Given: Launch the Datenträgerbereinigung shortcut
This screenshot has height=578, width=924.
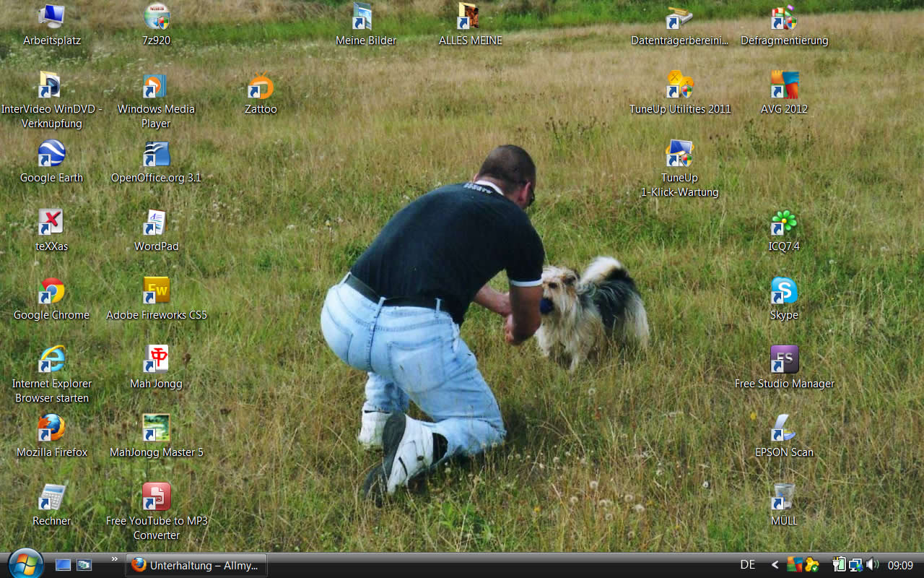Looking at the screenshot, I should (679, 17).
